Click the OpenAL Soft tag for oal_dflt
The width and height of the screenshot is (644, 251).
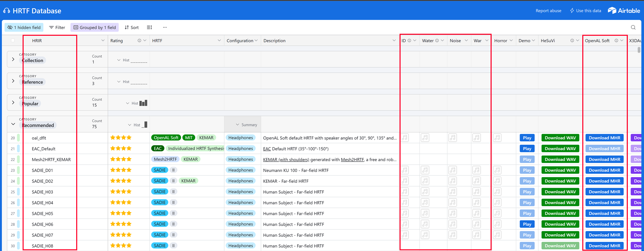pyautogui.click(x=166, y=138)
